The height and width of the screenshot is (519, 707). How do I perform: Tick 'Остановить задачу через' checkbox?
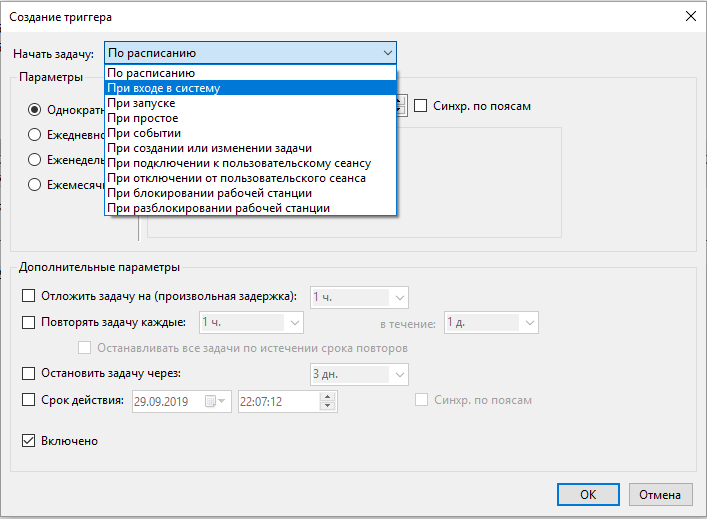[28, 374]
